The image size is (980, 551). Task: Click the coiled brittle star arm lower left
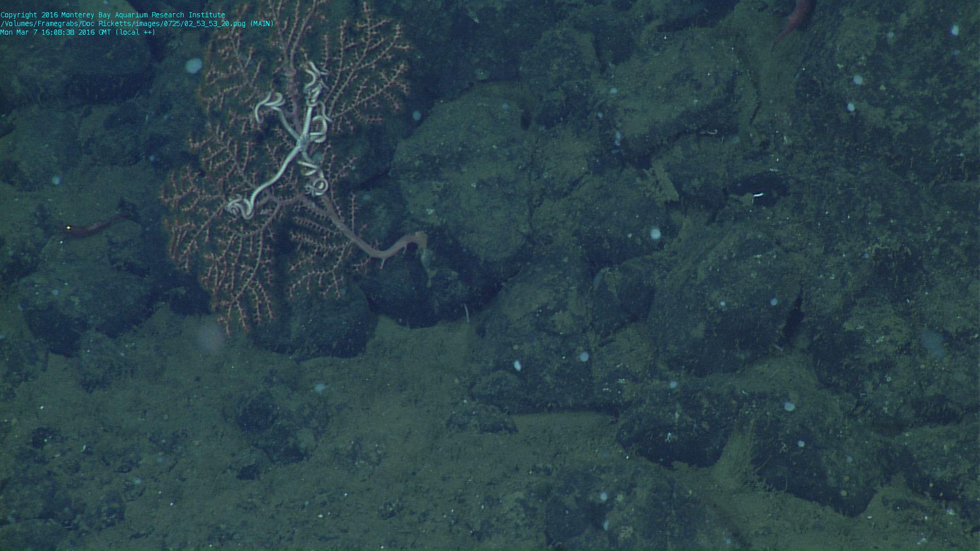(x=240, y=207)
